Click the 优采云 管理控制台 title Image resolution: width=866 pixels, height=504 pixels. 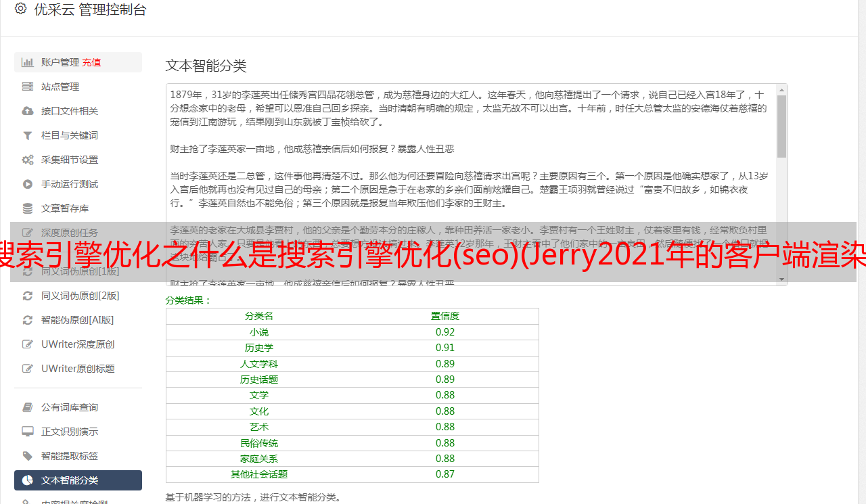coord(90,9)
